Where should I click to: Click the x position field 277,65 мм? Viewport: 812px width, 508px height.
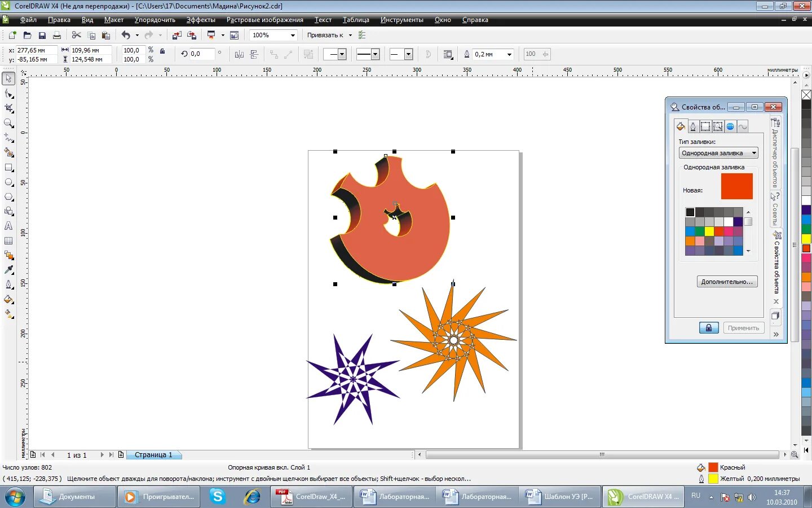[36, 50]
